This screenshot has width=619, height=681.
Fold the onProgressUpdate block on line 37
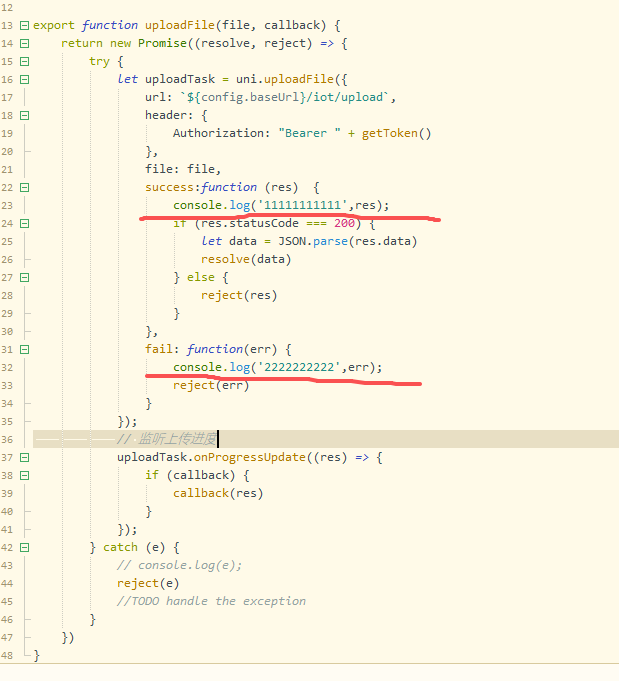(x=25, y=457)
